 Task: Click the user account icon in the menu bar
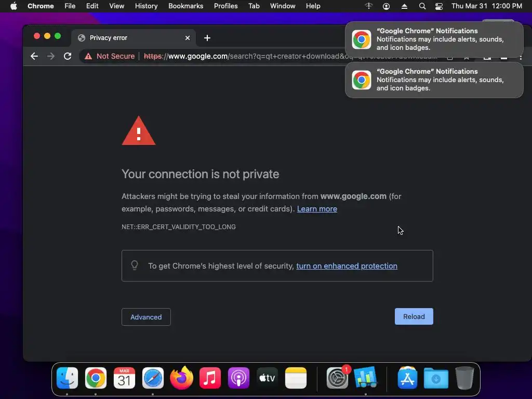tap(386, 6)
